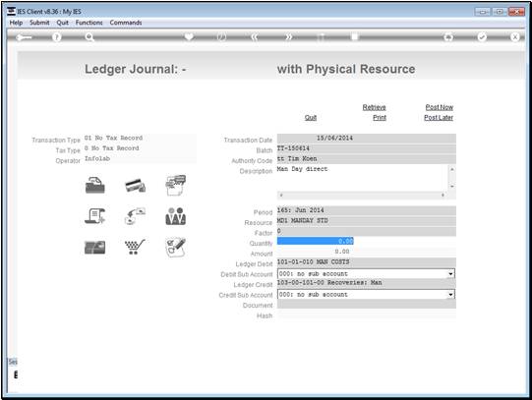Open the Functions menu
This screenshot has width=532, height=400.
coord(89,23)
